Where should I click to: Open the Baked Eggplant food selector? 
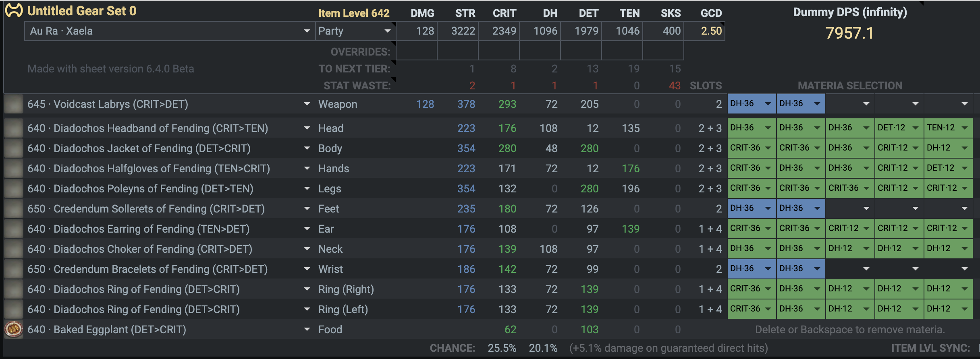(307, 329)
